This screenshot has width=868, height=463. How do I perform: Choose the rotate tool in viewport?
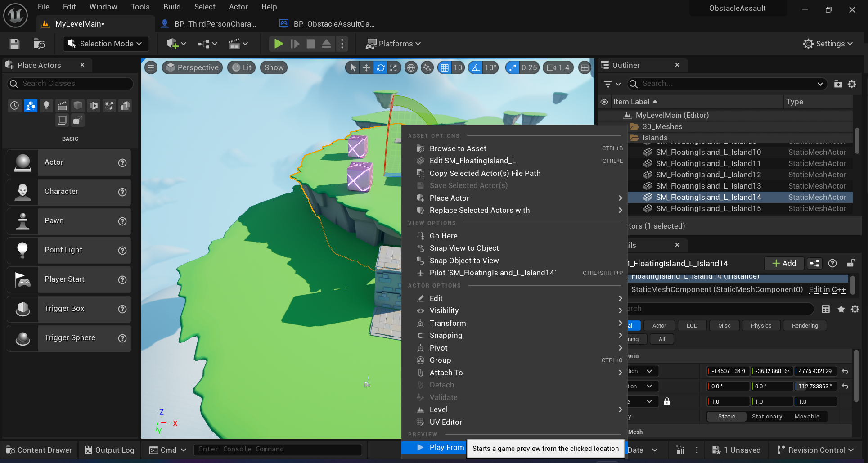coord(381,67)
